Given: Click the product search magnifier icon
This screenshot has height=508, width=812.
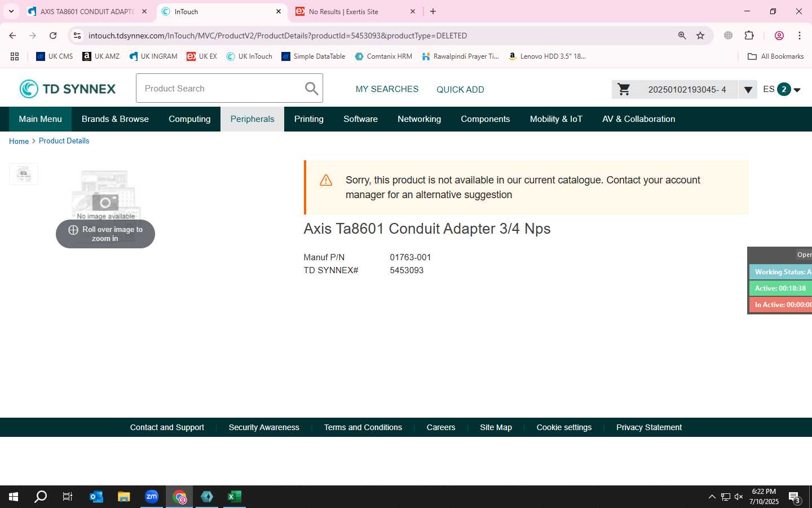Looking at the screenshot, I should click(311, 89).
